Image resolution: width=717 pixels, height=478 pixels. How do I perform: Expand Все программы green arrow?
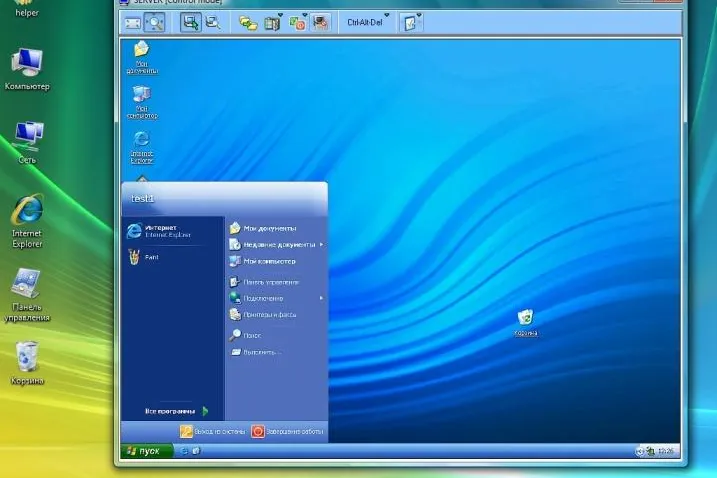(x=205, y=411)
